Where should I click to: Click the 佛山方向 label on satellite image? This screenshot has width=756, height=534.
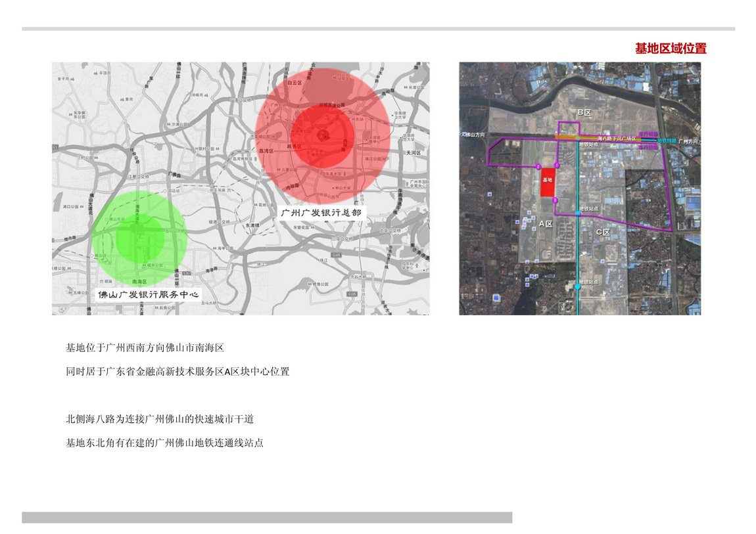pyautogui.click(x=475, y=135)
